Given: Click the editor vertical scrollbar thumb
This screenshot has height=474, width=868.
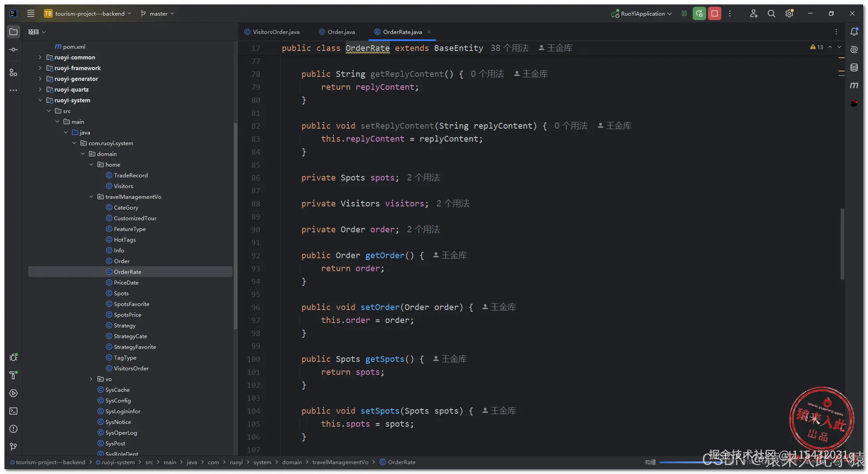Looking at the screenshot, I should point(843,244).
